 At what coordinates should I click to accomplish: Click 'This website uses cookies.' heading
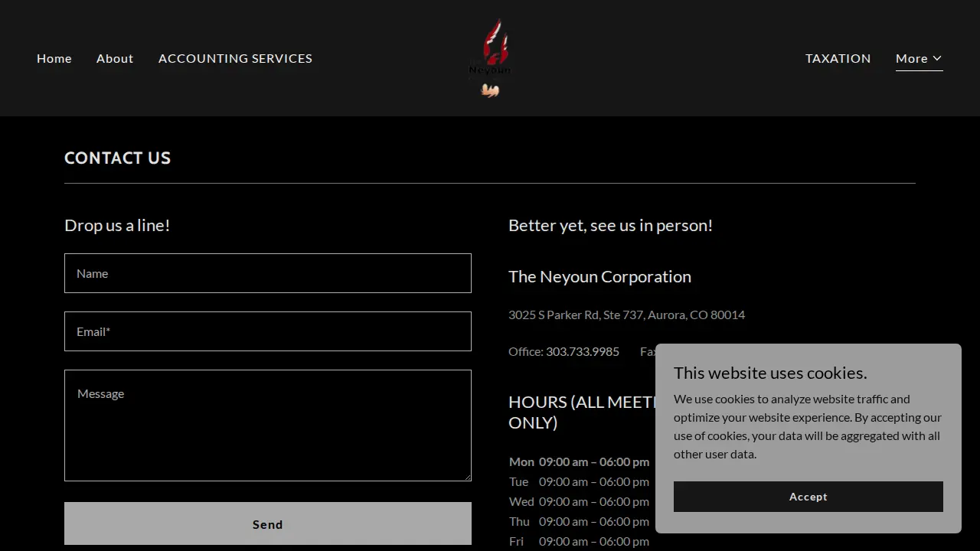(770, 373)
